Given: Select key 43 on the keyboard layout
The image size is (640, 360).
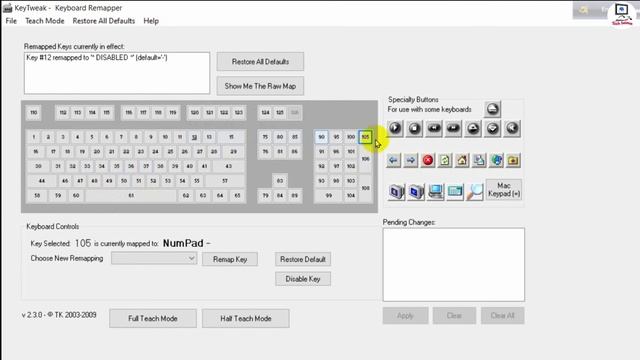Looking at the screenshot, I should [229, 166].
